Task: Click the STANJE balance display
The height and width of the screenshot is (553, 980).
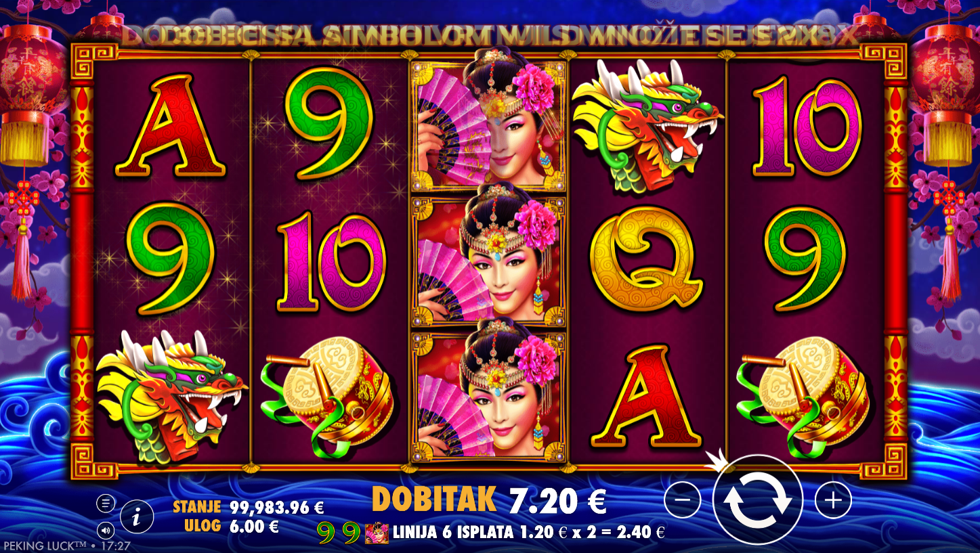Action: pyautogui.click(x=248, y=507)
